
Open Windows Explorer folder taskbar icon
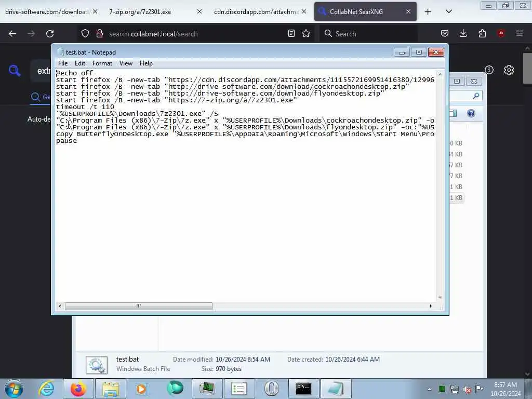coord(110,389)
